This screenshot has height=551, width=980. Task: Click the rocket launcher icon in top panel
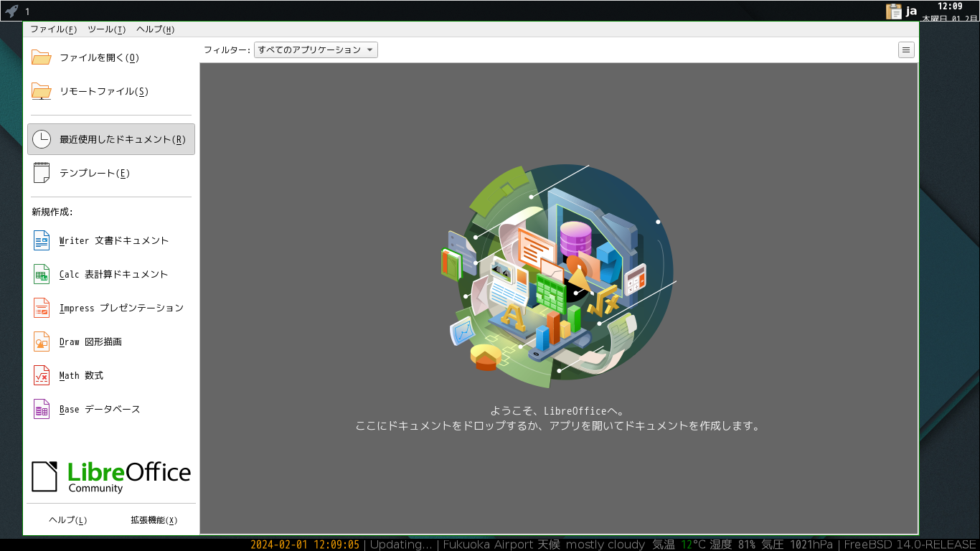tap(11, 11)
